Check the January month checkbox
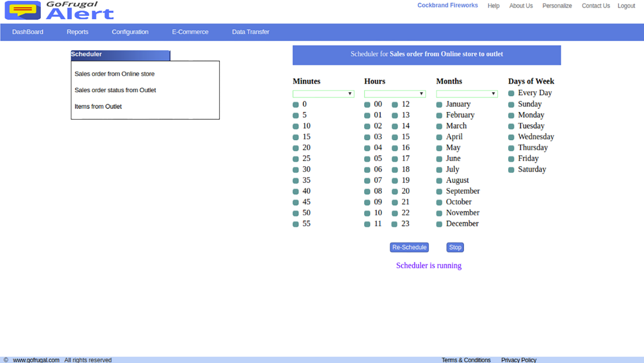Viewport: 644px width, 363px height. 439,104
